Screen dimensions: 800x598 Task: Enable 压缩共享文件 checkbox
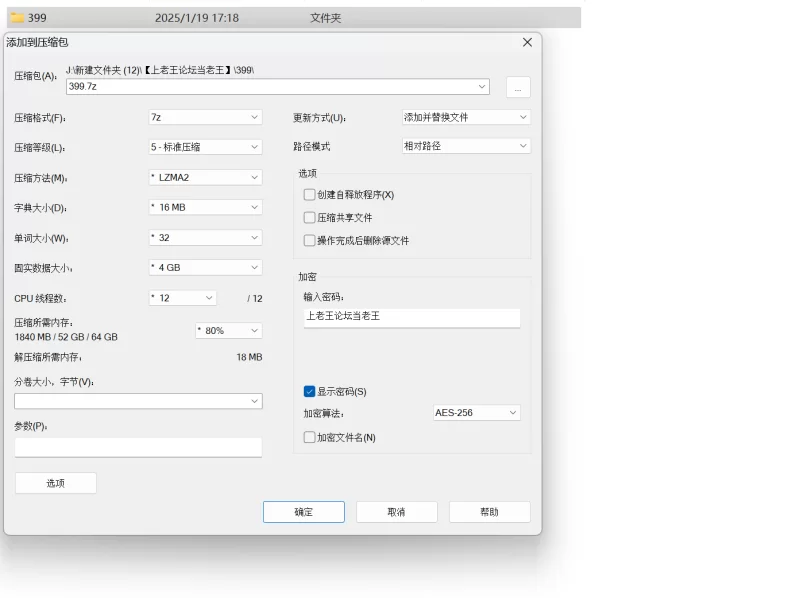(309, 217)
